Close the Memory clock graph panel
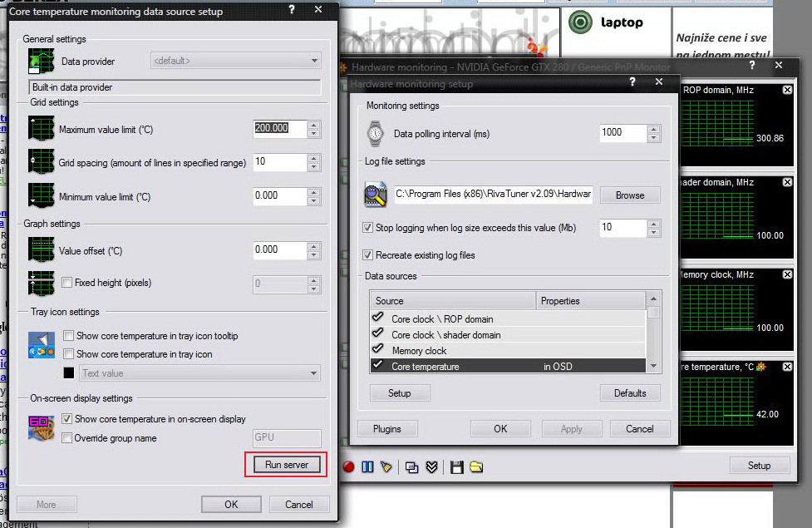Viewport: 812px width, 528px height. coord(787,274)
